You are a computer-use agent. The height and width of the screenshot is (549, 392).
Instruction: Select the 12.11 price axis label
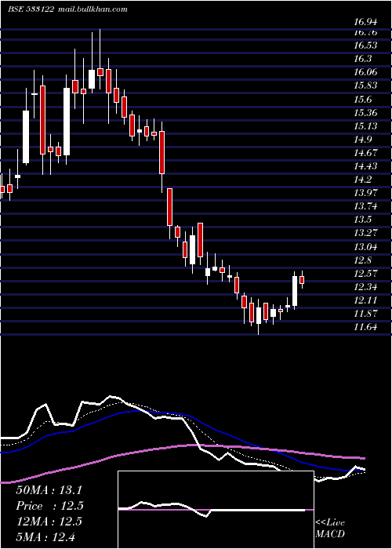point(365,300)
